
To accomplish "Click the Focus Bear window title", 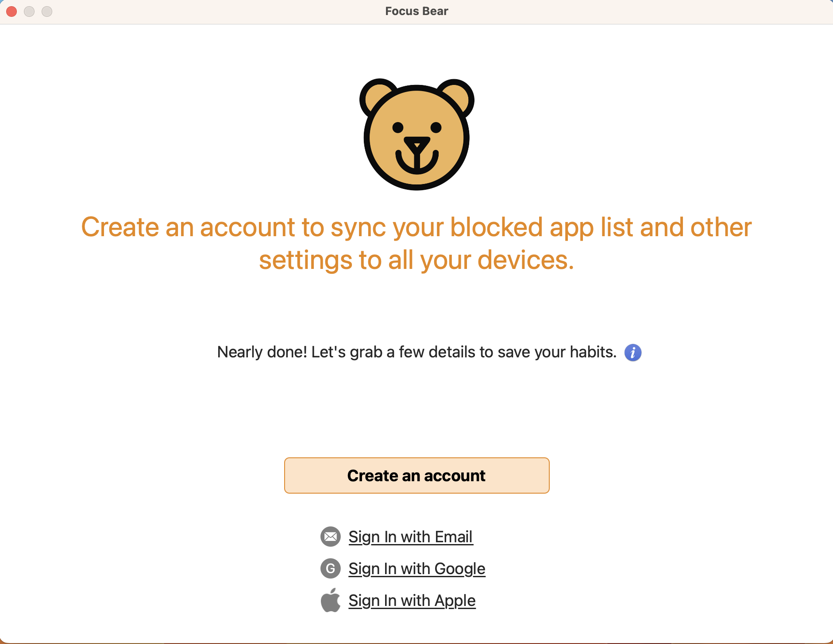I will point(416,11).
